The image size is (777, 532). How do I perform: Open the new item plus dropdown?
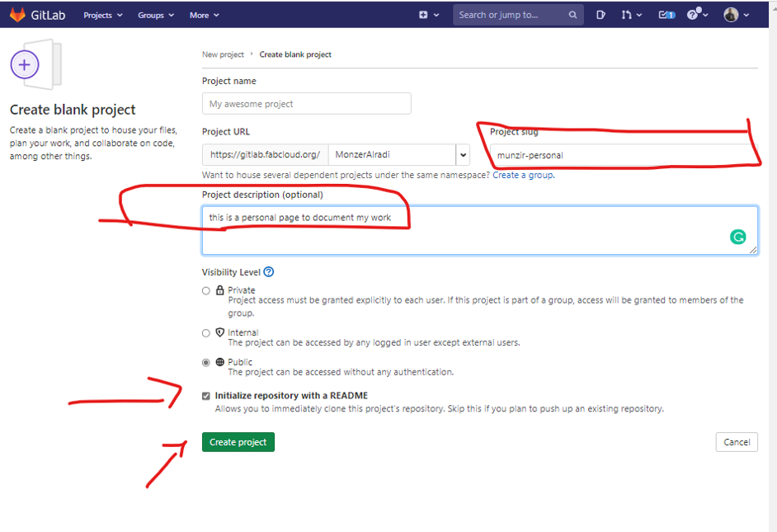click(x=429, y=15)
